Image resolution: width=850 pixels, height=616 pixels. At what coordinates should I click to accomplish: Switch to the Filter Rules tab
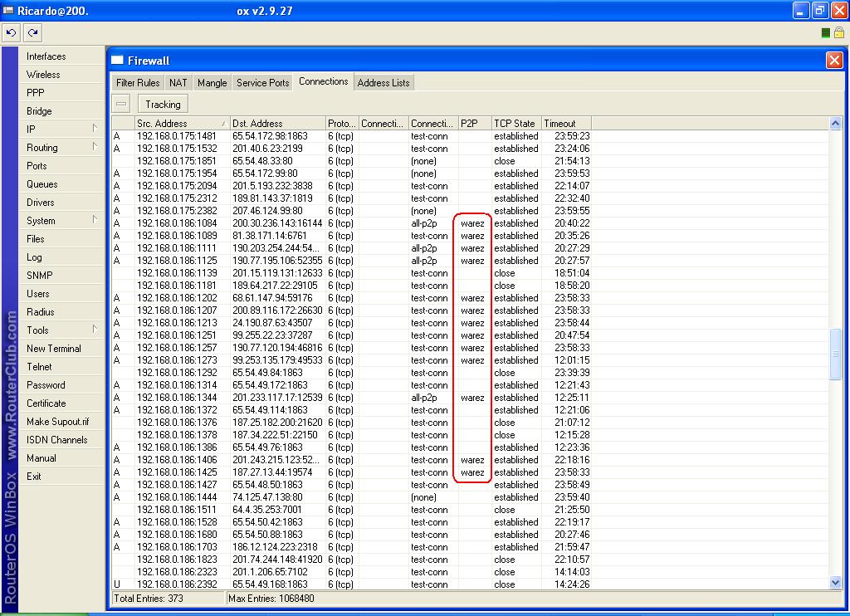tap(138, 83)
